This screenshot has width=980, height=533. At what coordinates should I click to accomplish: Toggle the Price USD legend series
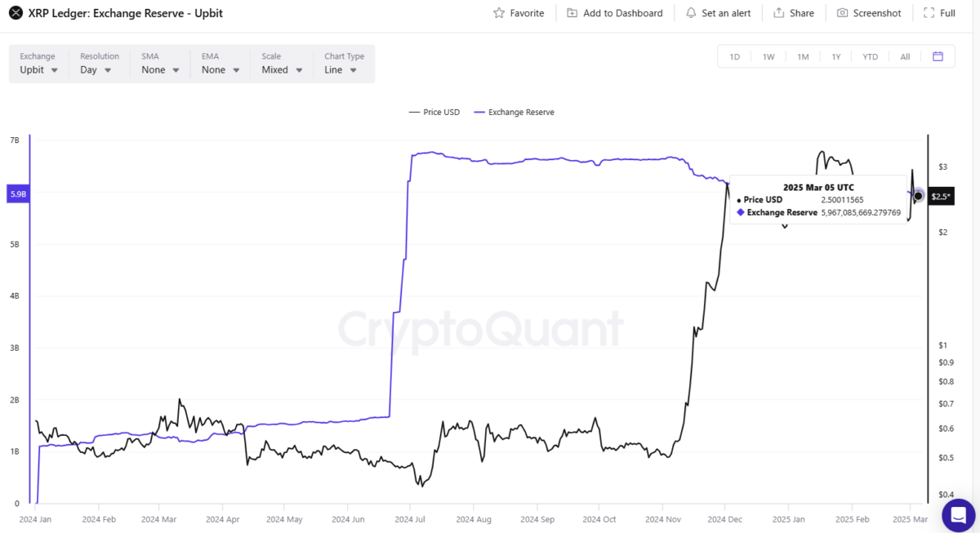point(434,112)
